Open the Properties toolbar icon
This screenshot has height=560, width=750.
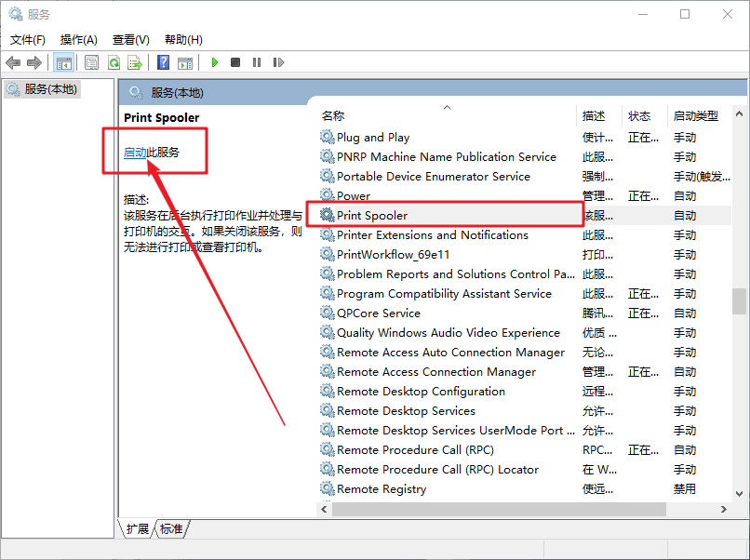coord(91,62)
